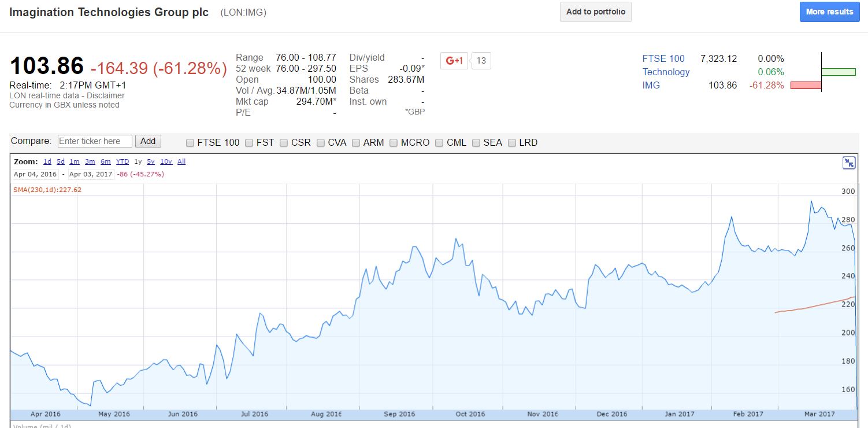Viewport: 868px width, 428px height.
Task: Click Jan 2017 on timeline bar
Action: pyautogui.click(x=680, y=414)
